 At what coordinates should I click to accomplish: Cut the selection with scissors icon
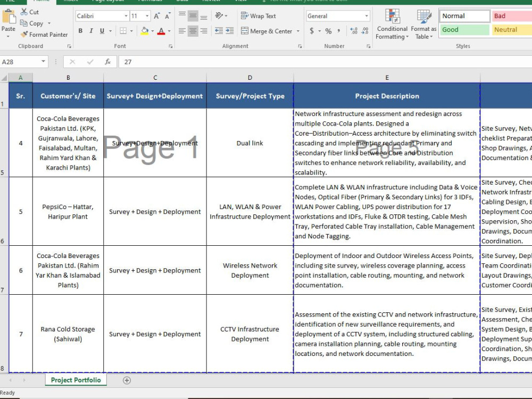(x=24, y=12)
